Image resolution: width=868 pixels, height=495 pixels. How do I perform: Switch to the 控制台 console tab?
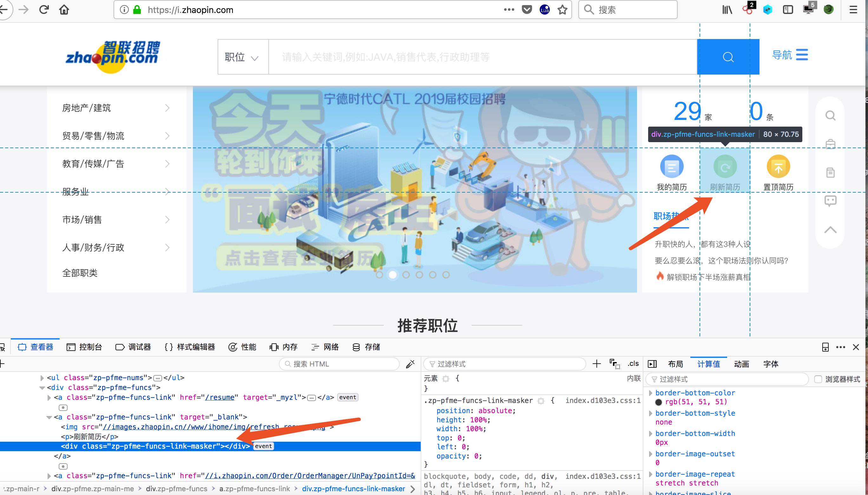point(84,347)
